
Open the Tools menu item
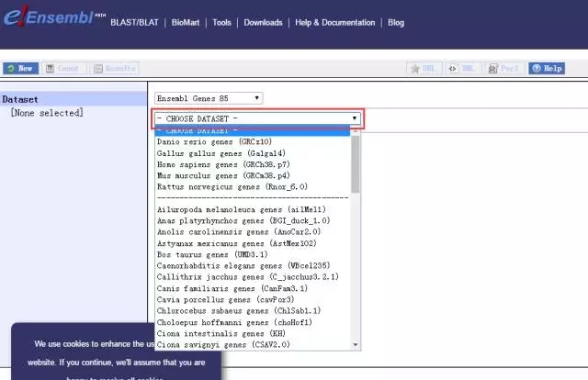tap(221, 23)
